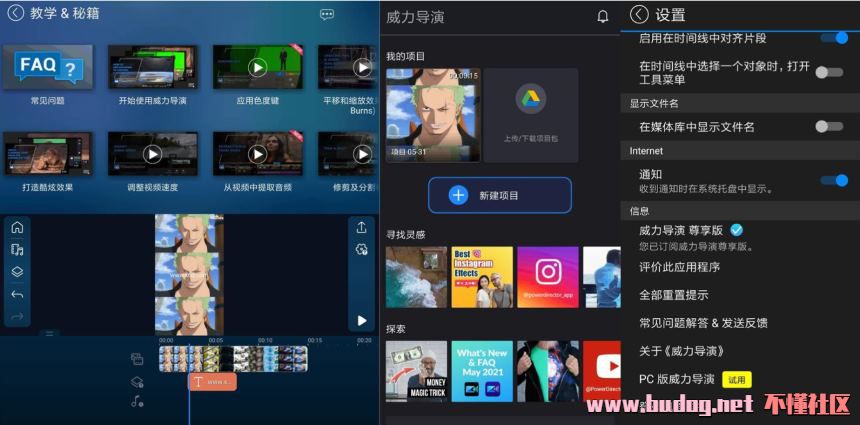Select the audio track music icon
860x425 pixels.
click(x=137, y=401)
